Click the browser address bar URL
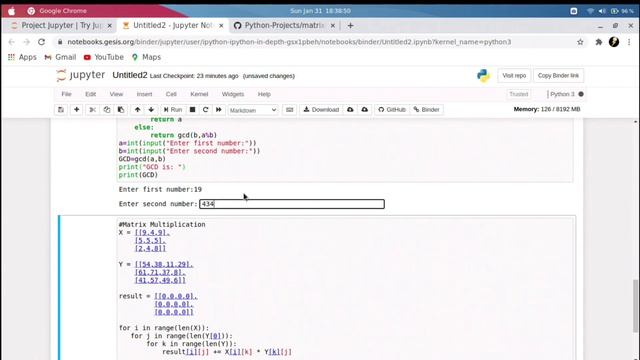The height and width of the screenshot is (360, 640). click(289, 42)
